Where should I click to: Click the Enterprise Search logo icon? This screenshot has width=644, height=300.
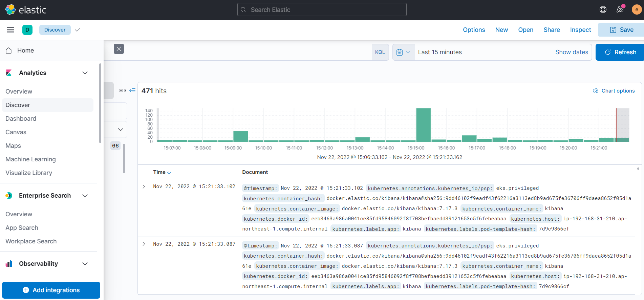9,196
